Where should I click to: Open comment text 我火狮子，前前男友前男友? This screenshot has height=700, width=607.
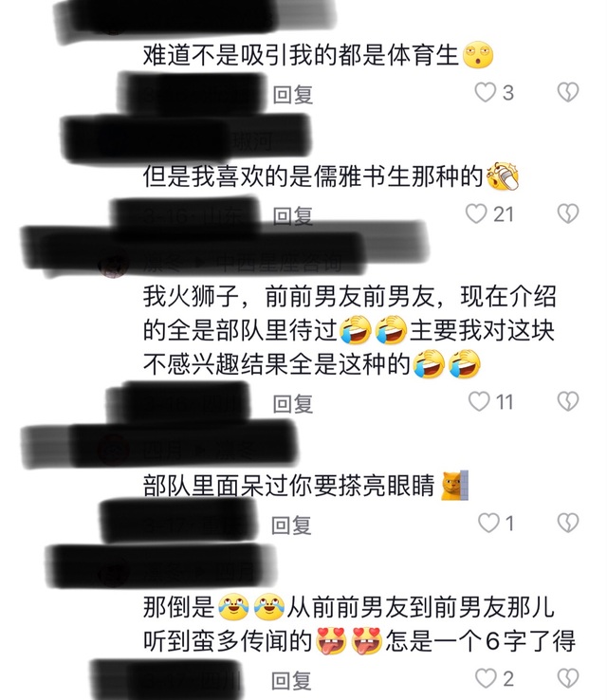click(350, 331)
